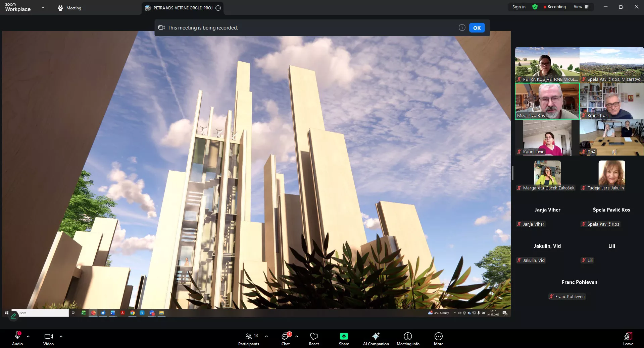Open the React emoji menu
This screenshot has height=348, width=644.
(x=314, y=339)
